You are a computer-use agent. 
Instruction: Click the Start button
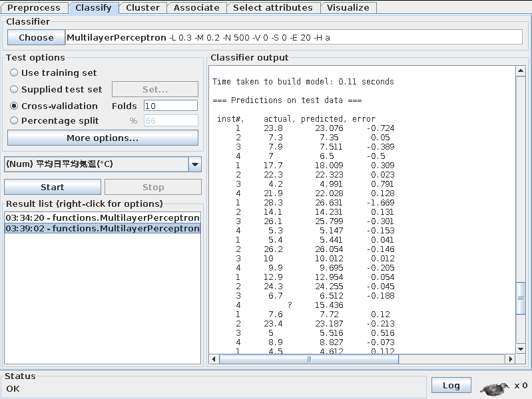pos(53,188)
